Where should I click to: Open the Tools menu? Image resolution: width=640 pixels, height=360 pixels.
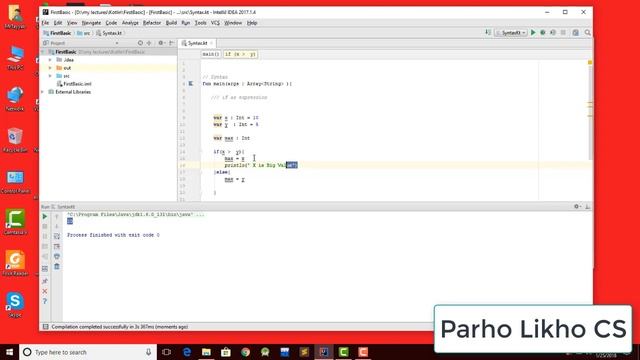(200, 23)
